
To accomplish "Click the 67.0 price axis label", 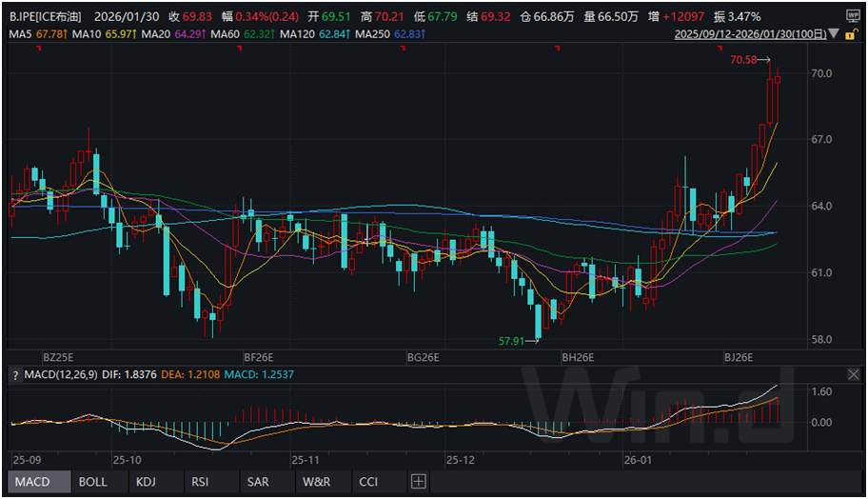I will point(821,140).
